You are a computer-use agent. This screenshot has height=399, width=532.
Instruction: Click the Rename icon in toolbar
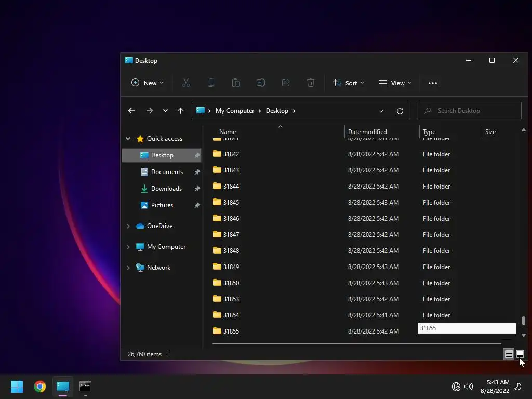click(261, 83)
